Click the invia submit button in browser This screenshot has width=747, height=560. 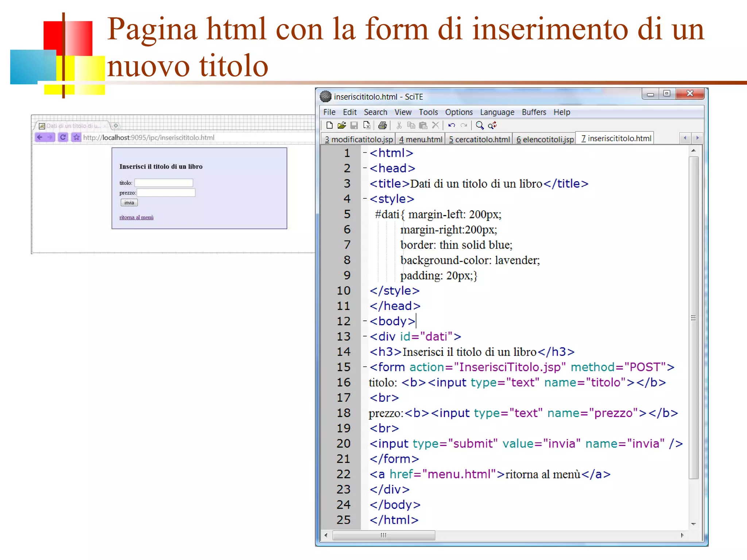click(x=129, y=203)
